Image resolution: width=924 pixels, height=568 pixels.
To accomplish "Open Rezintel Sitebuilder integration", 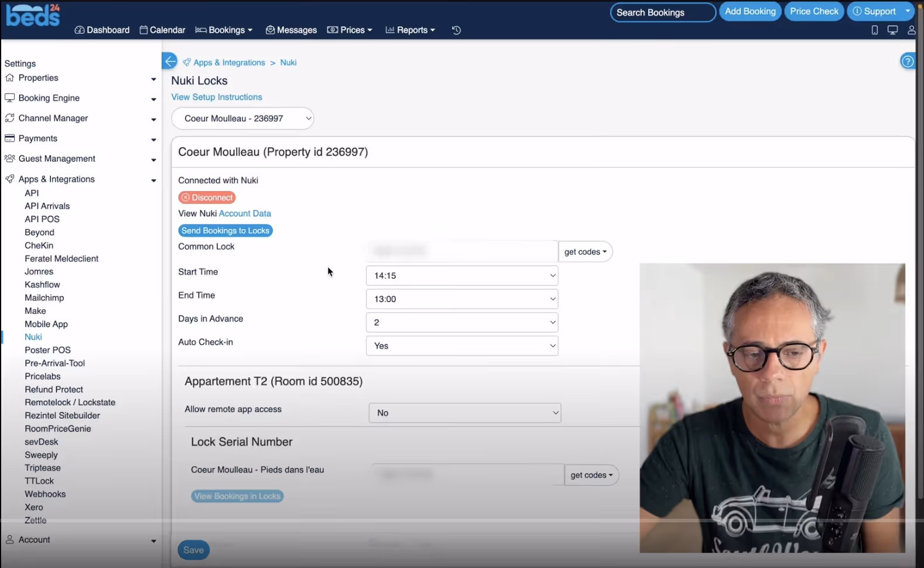I will (x=62, y=416).
